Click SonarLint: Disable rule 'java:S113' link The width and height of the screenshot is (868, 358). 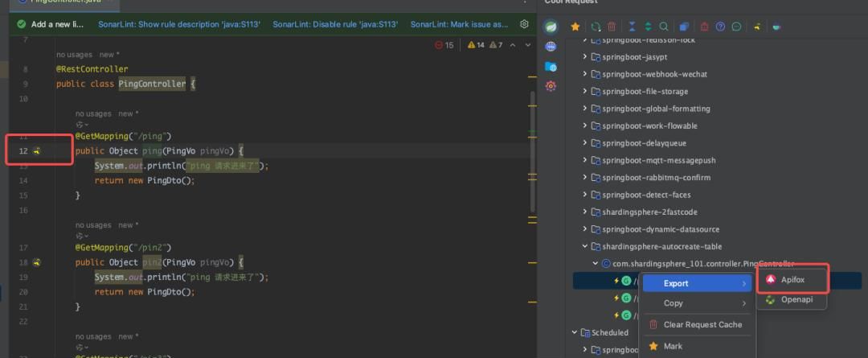[335, 24]
